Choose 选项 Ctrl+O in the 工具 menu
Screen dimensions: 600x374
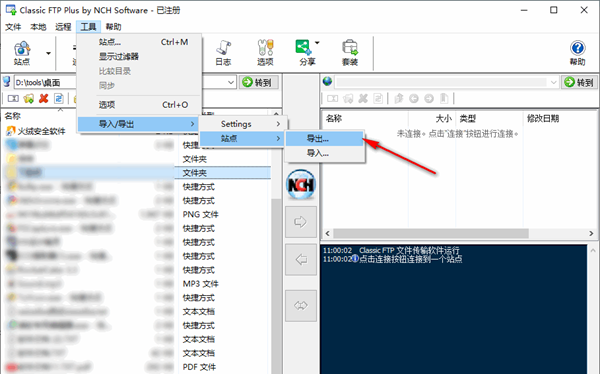pyautogui.click(x=139, y=105)
